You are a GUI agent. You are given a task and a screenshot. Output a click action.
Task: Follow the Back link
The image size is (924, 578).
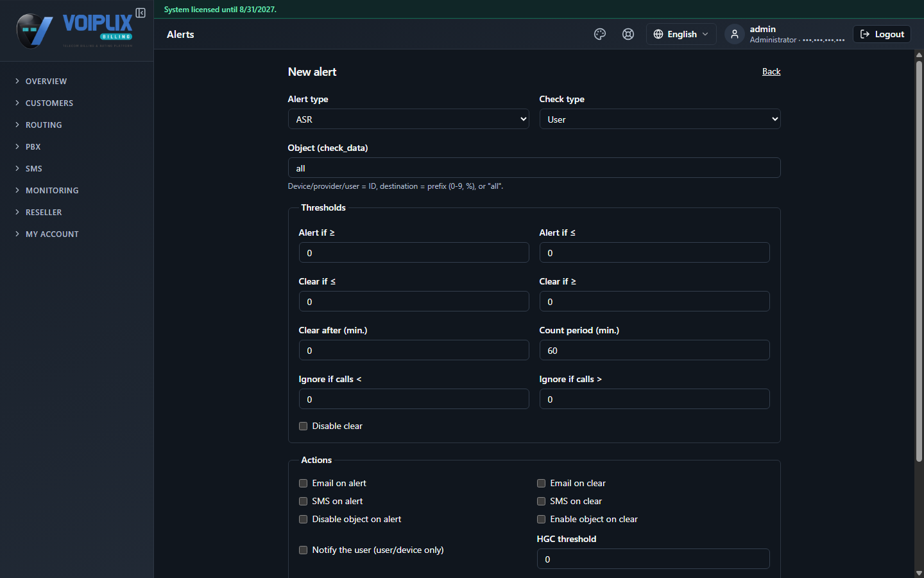(x=771, y=71)
